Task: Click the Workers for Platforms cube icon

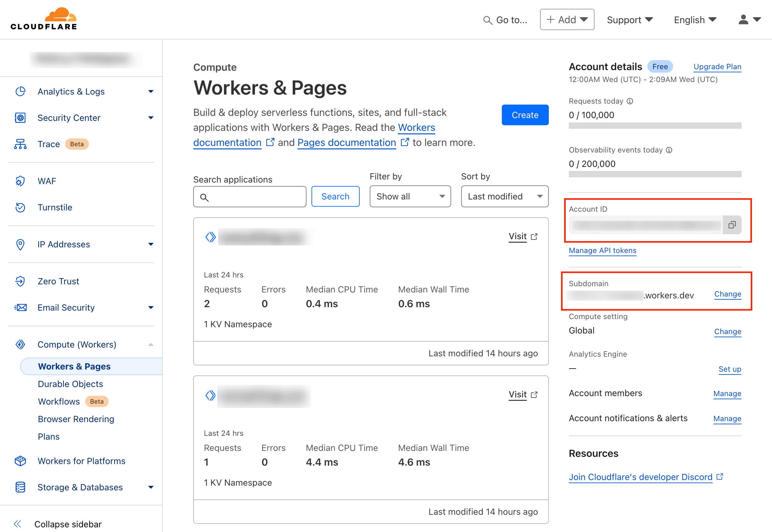Action: [x=20, y=461]
